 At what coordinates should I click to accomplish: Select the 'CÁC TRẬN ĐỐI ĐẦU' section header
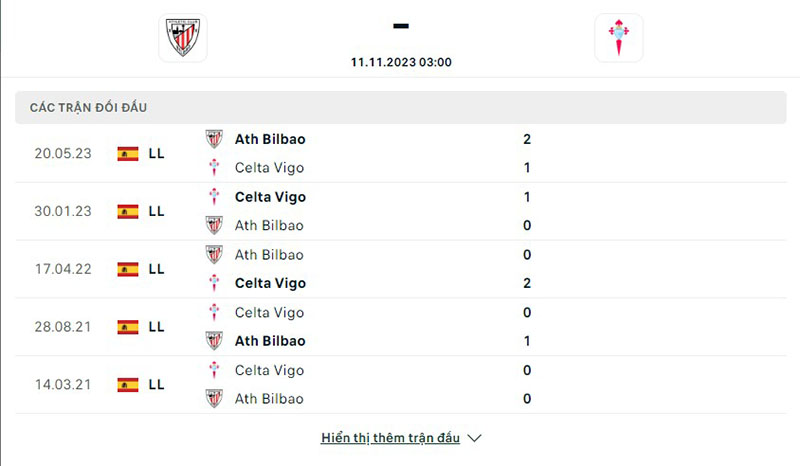click(x=89, y=108)
